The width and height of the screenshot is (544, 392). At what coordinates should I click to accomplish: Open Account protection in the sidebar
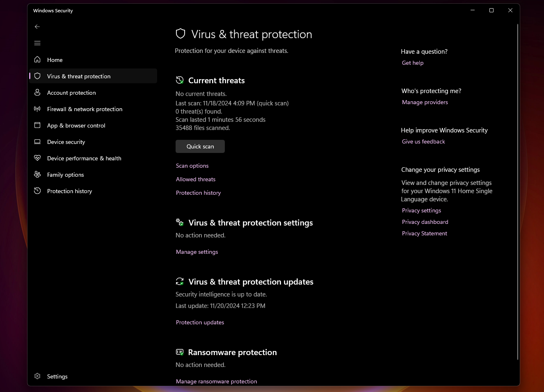[x=93, y=93]
